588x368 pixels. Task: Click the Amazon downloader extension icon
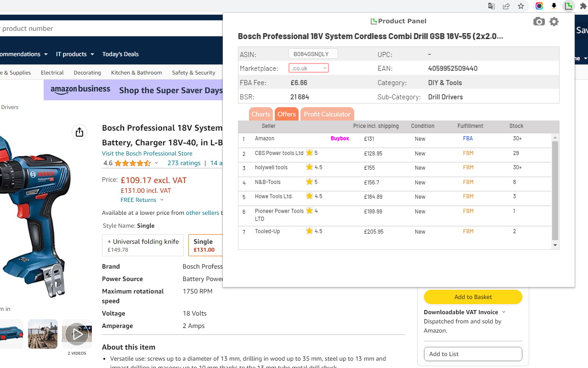click(554, 6)
